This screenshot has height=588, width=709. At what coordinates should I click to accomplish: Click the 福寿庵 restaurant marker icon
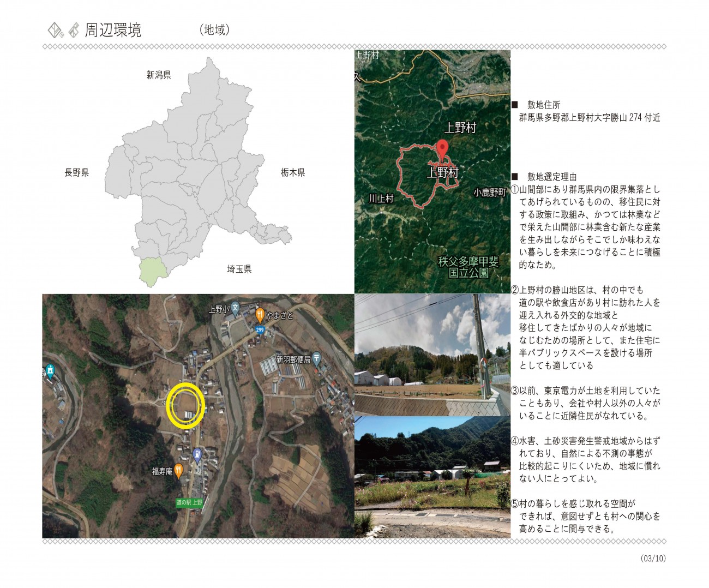click(178, 470)
